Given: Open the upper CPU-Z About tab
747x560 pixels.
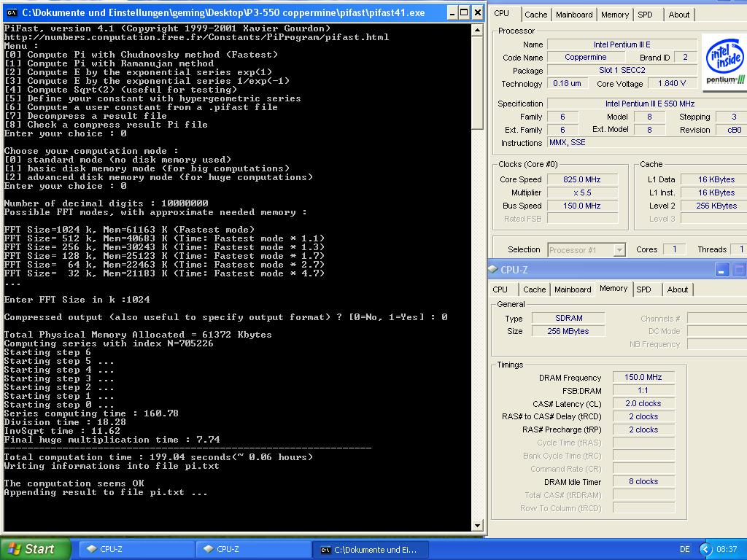Looking at the screenshot, I should point(679,15).
